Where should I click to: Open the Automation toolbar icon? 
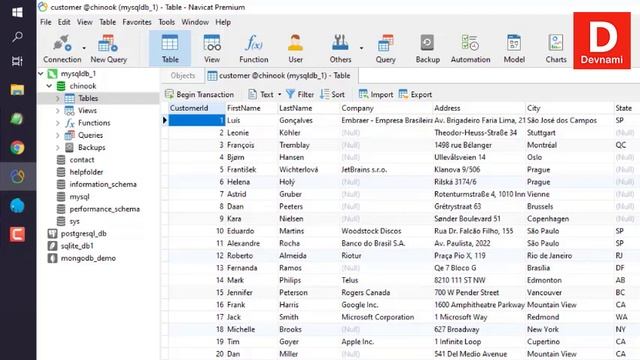coord(470,49)
